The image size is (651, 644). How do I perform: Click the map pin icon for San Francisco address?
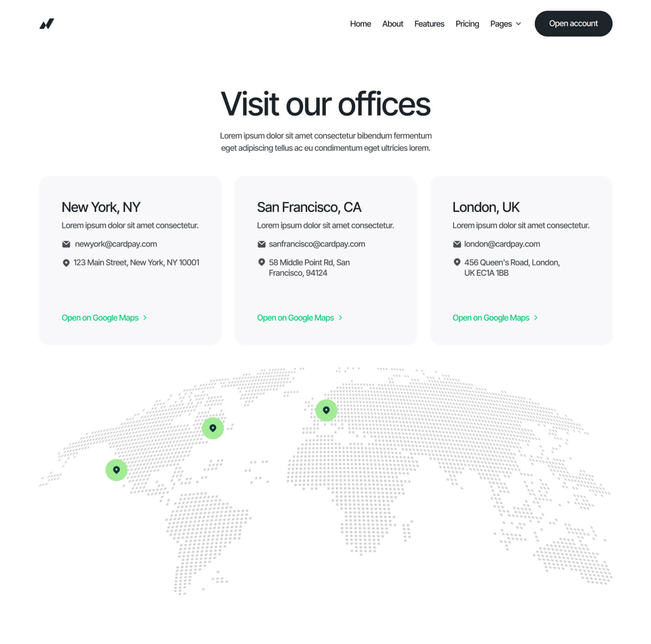[x=261, y=262]
